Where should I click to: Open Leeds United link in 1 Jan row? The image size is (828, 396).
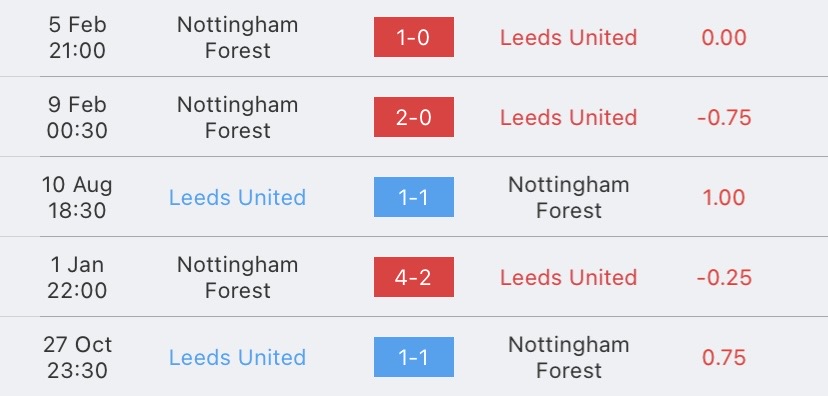click(x=568, y=277)
